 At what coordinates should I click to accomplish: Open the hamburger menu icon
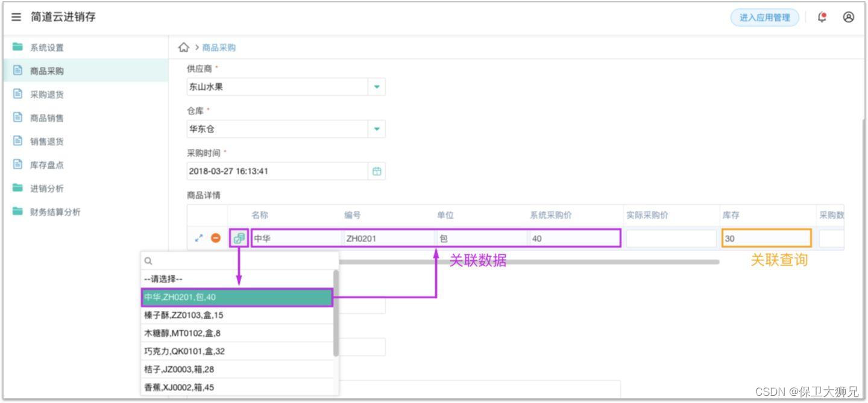[x=16, y=17]
